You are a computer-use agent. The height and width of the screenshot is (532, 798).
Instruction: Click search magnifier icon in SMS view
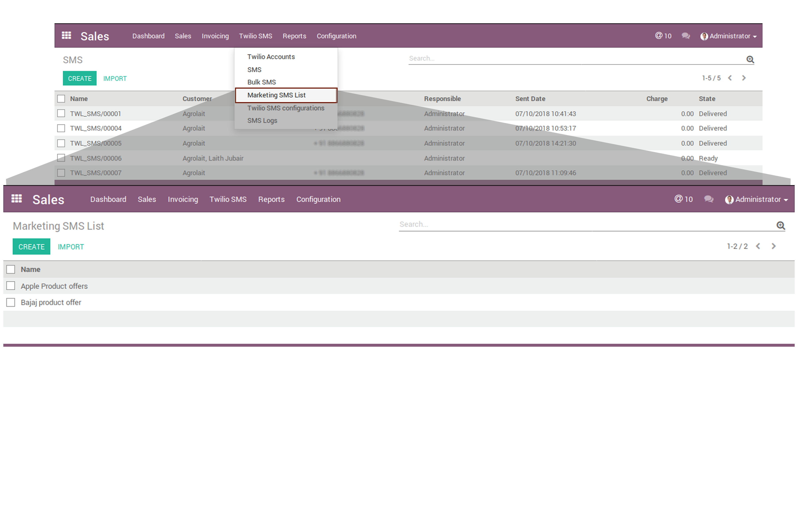pyautogui.click(x=750, y=59)
